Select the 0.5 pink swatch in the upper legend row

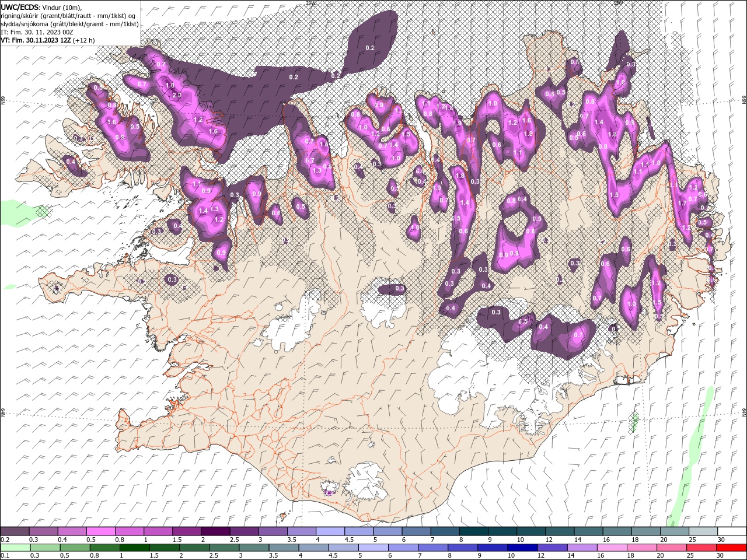point(100,531)
